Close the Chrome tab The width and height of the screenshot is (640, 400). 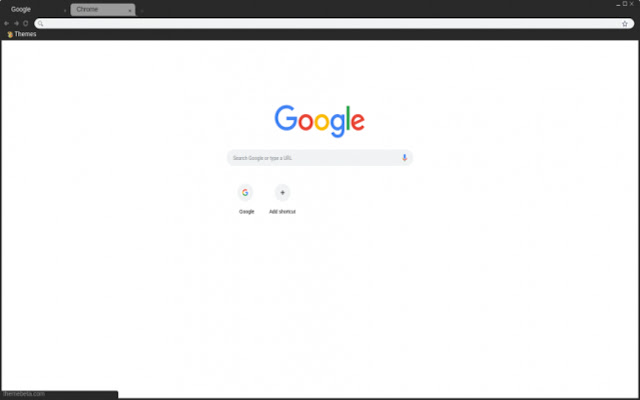(130, 11)
